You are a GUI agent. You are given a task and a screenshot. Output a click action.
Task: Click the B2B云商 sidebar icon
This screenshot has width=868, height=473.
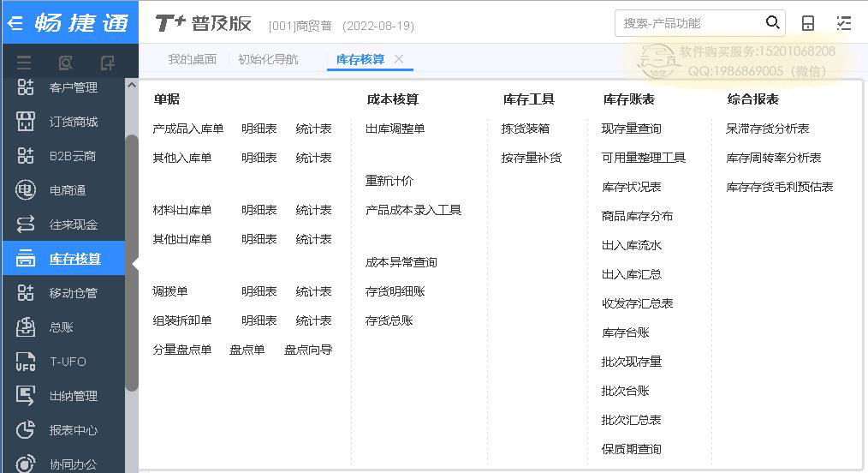click(26, 156)
